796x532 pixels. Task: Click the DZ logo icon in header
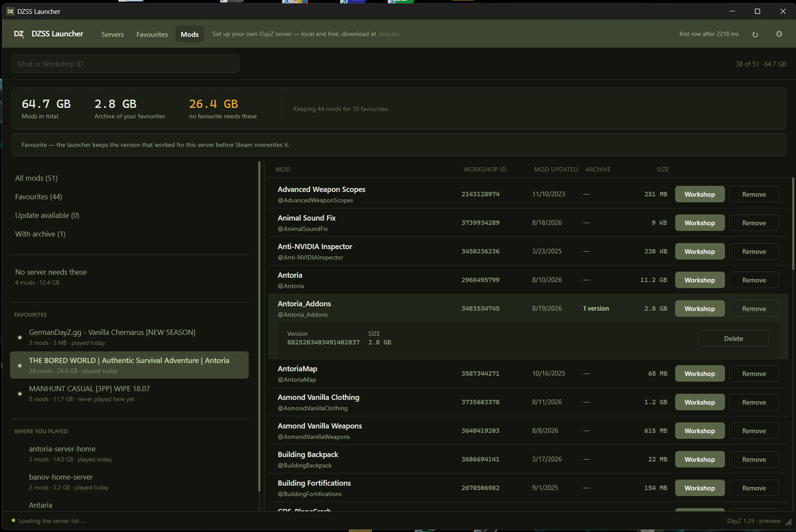19,34
